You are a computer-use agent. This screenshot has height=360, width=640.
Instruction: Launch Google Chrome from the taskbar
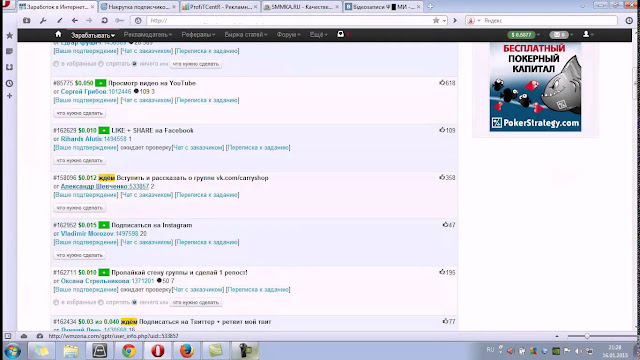click(129, 351)
